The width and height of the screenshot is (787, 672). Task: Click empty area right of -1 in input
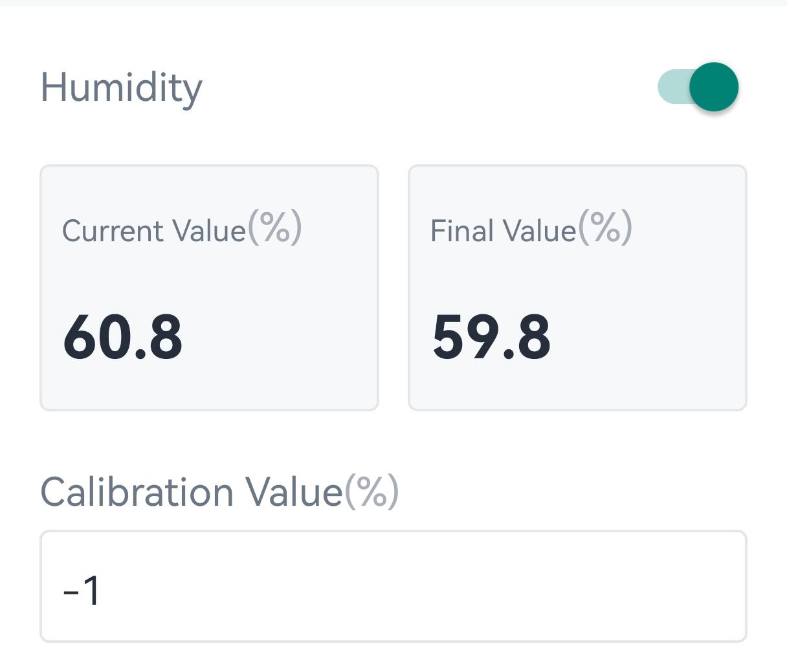(453, 587)
